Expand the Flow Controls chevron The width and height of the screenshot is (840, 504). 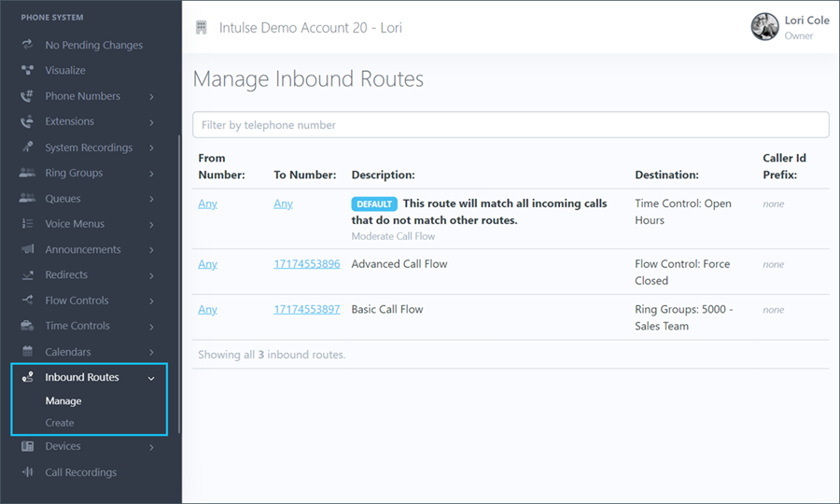pyautogui.click(x=151, y=301)
